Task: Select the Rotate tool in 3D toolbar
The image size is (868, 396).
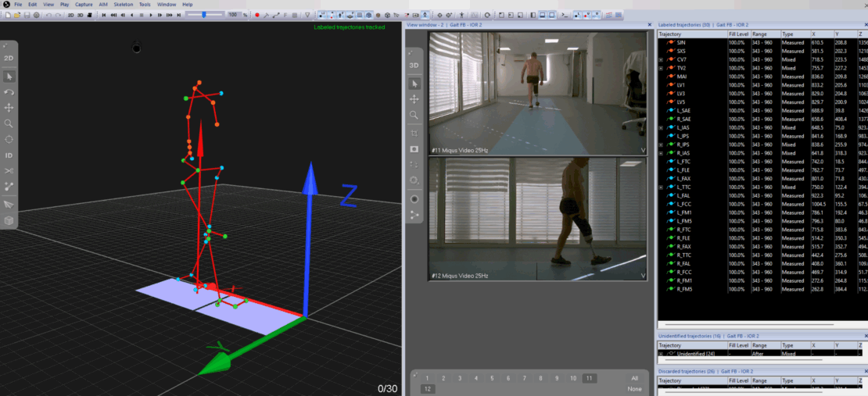Action: (x=9, y=92)
